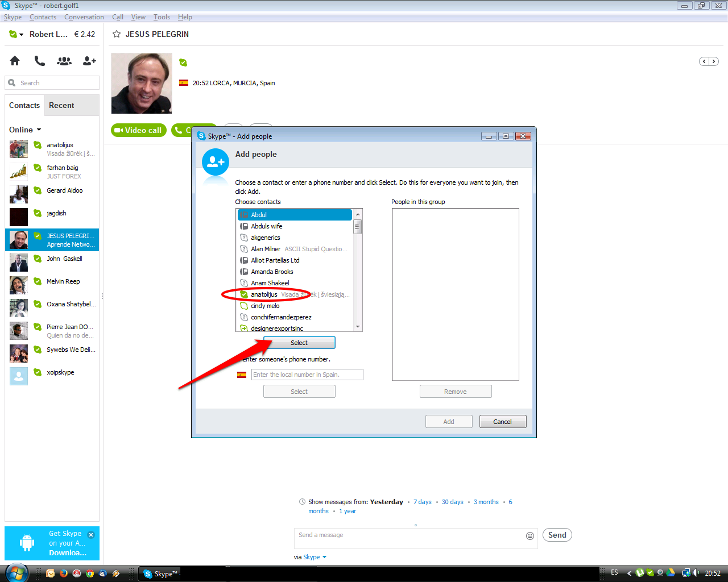Choose Abdul in Choose contacts list
Viewport: 728px width, 582px height.
coord(295,215)
